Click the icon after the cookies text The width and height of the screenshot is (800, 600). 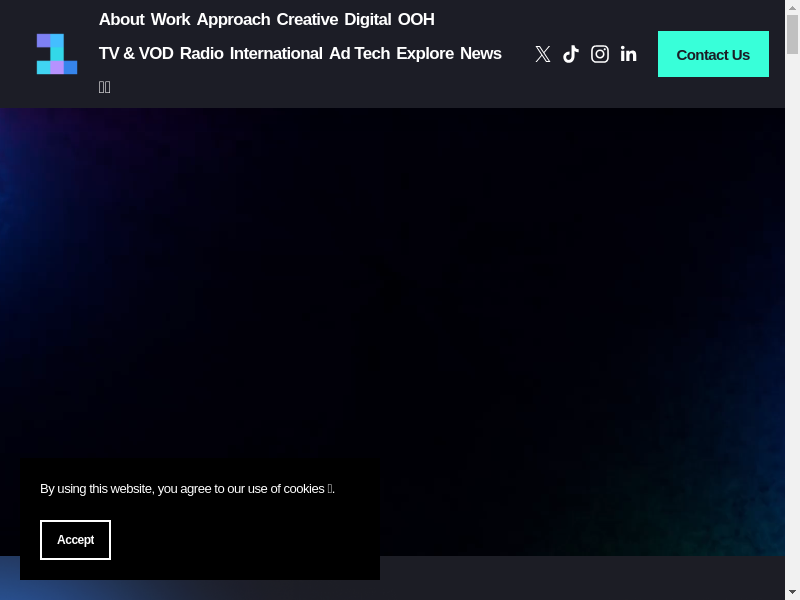coord(330,489)
